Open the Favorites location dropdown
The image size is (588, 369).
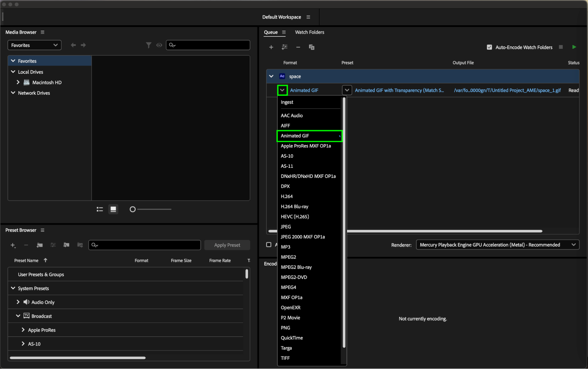click(34, 45)
